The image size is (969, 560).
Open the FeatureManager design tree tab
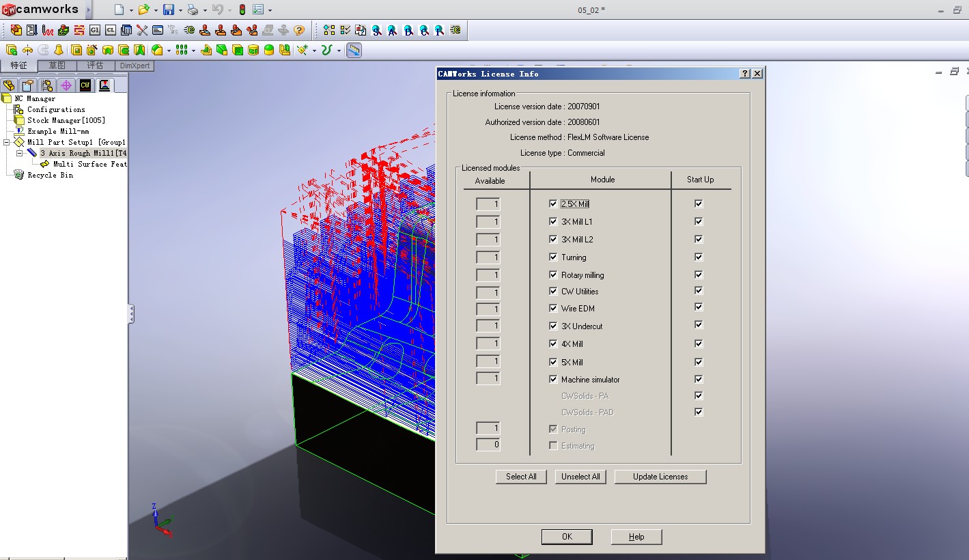(9, 85)
